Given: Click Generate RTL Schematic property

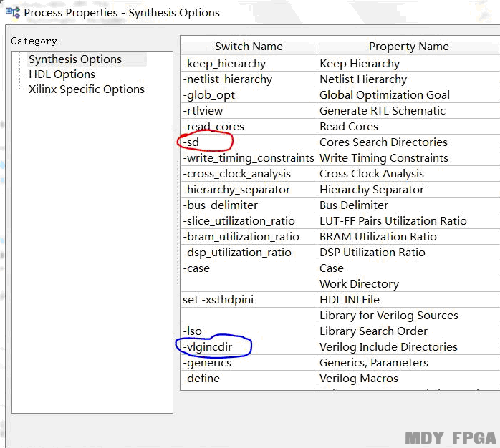Looking at the screenshot, I should (x=383, y=111).
